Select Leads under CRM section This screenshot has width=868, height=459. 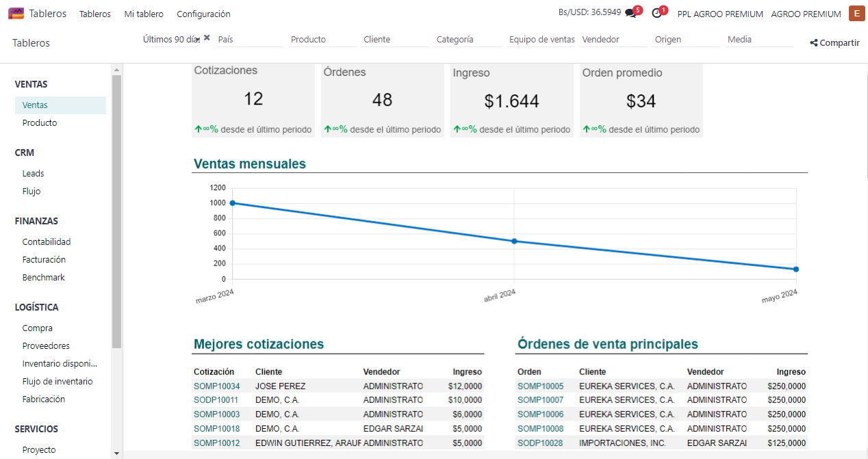click(33, 174)
